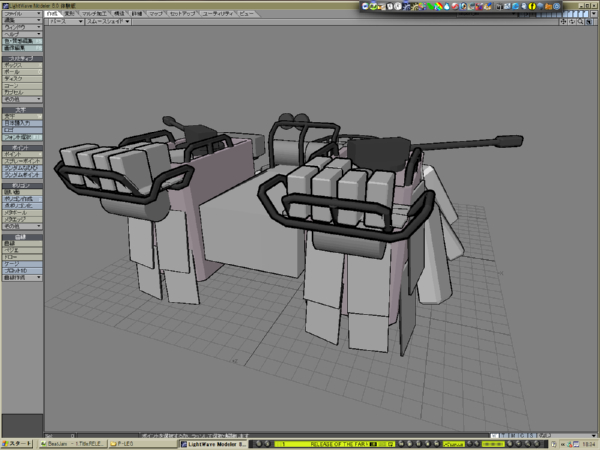Select the Cone (コーン) primitive tool
600x450 pixels.
[x=22, y=86]
